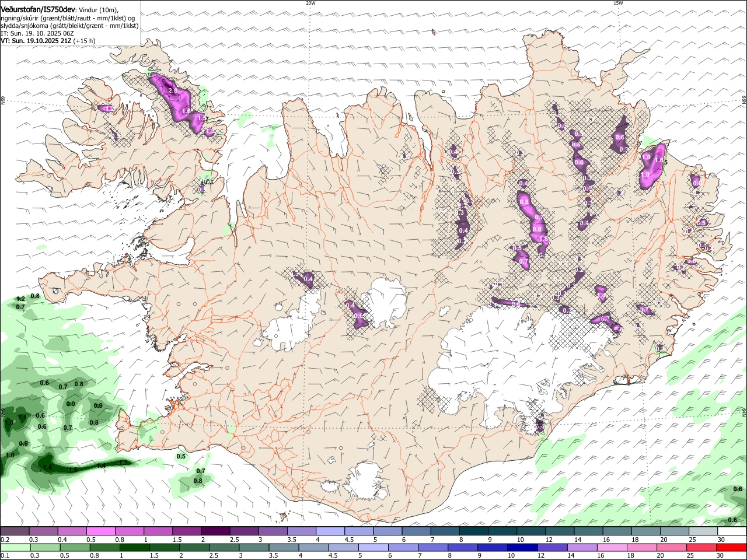Click the '(+15 h)' forecast offset text

pos(85,41)
